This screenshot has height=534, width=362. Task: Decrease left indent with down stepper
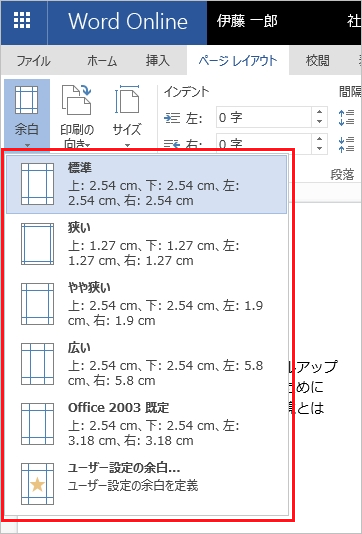(319, 121)
